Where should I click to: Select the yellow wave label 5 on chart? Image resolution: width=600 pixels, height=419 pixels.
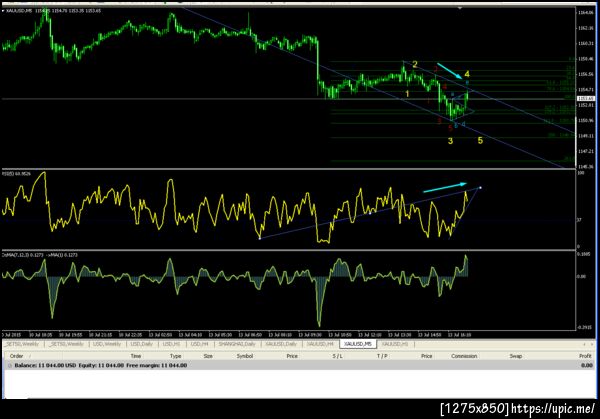click(x=480, y=140)
